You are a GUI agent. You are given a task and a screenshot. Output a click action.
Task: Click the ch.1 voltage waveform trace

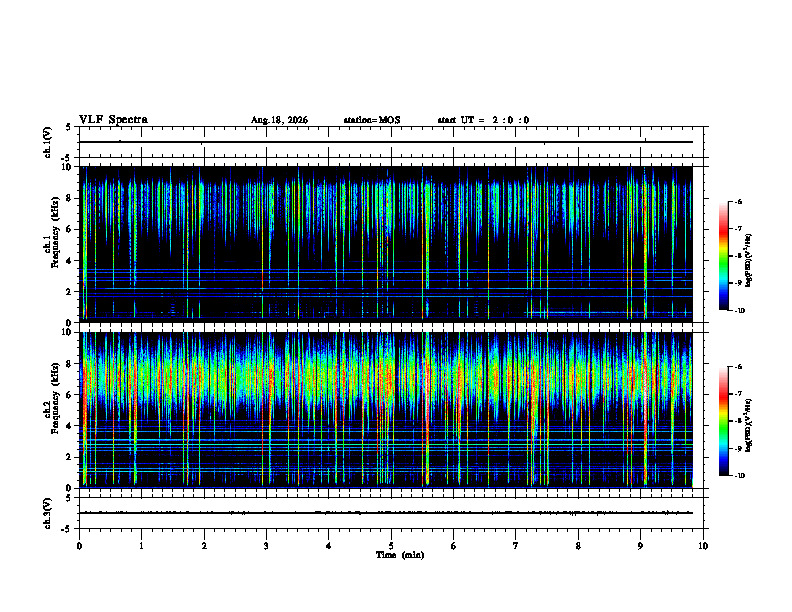tap(385, 142)
